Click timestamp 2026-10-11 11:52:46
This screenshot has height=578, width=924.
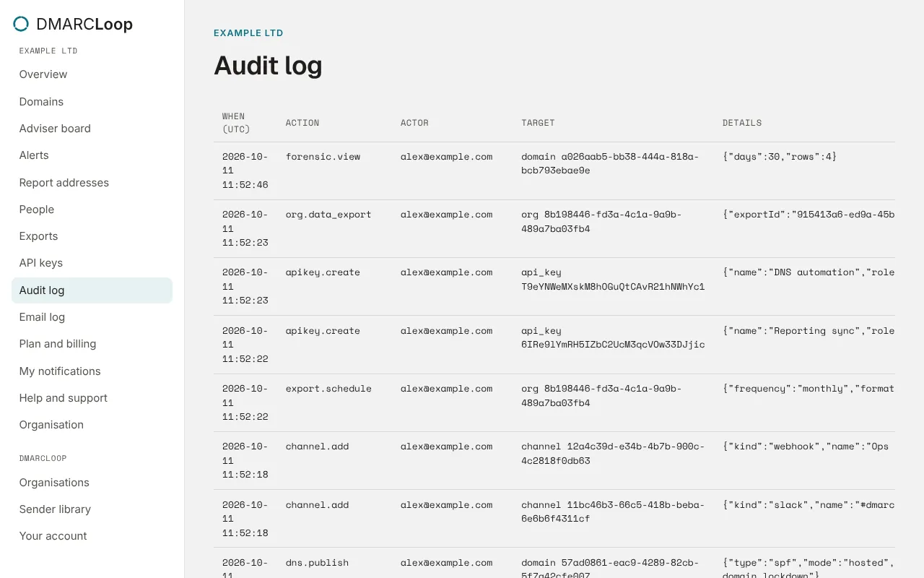coord(245,171)
